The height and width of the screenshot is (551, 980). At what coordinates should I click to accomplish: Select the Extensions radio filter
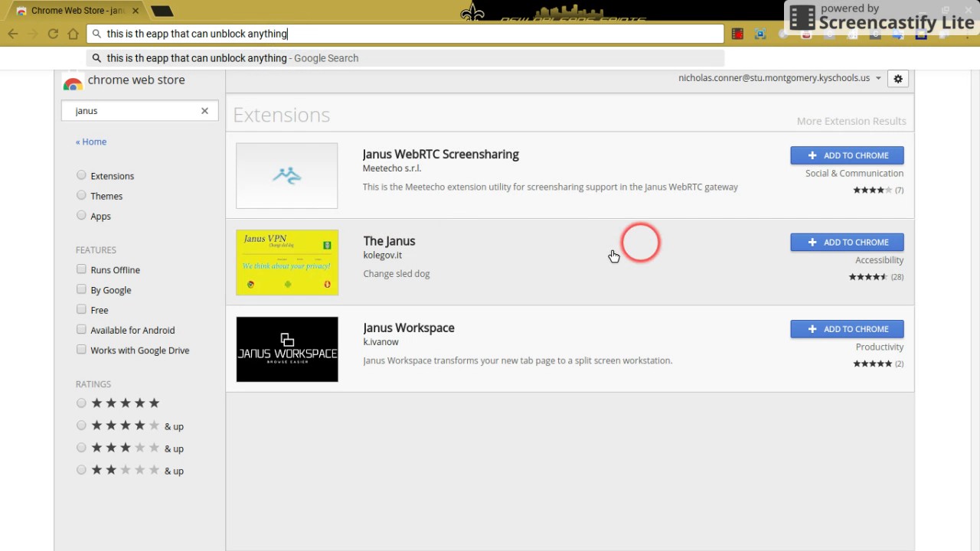pyautogui.click(x=81, y=175)
